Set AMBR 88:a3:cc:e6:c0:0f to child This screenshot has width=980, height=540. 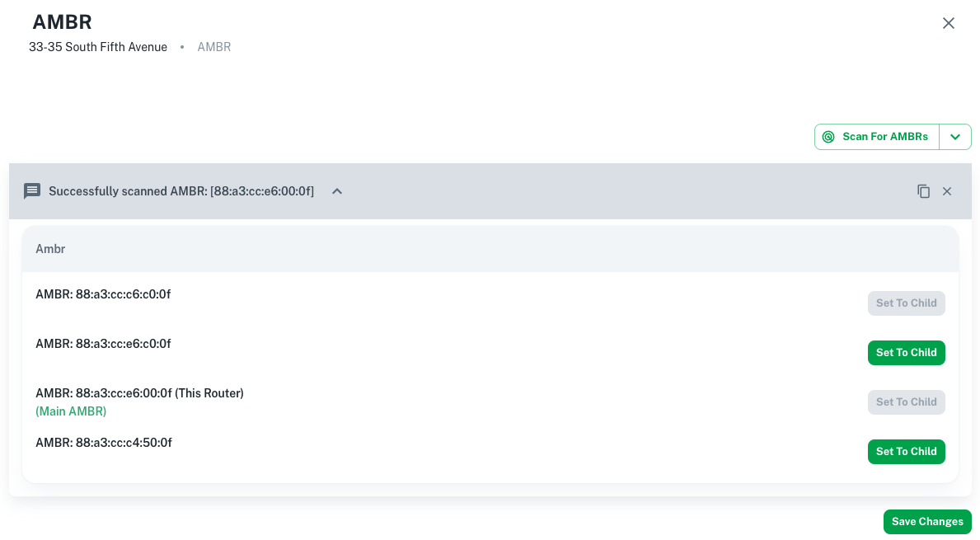(x=907, y=352)
